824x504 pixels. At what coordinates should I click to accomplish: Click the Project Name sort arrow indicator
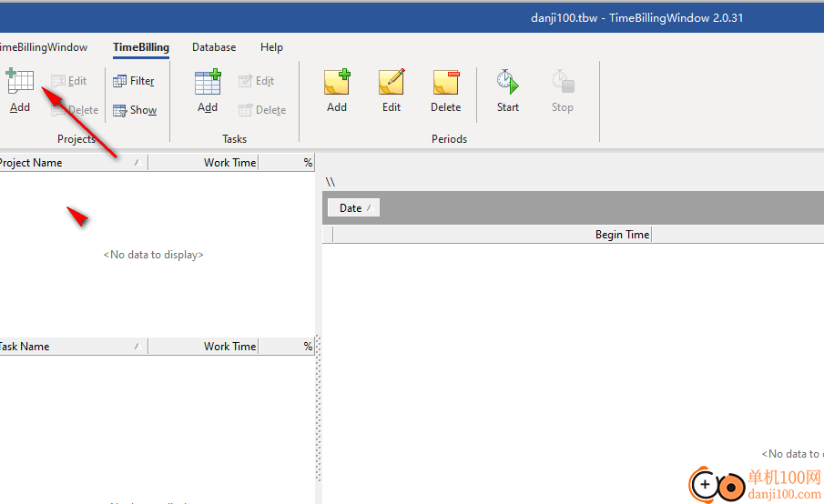(x=137, y=163)
